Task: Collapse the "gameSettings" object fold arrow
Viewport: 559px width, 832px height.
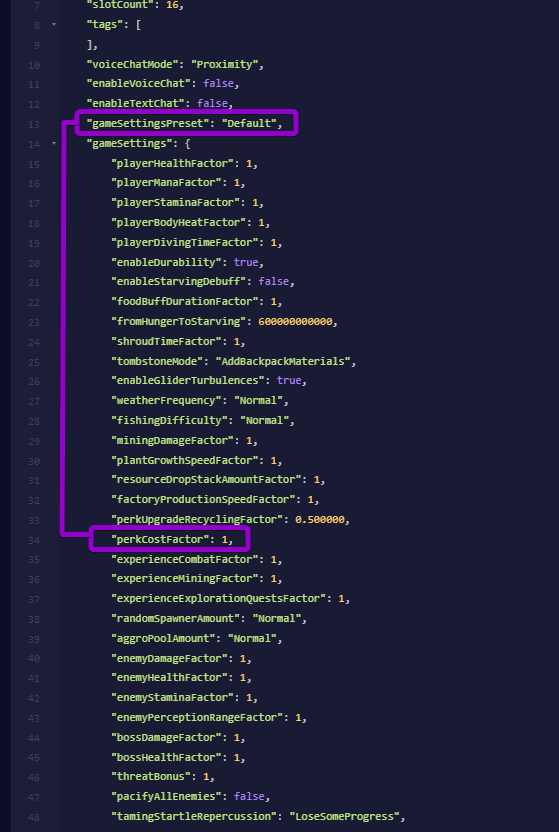Action: (x=54, y=143)
